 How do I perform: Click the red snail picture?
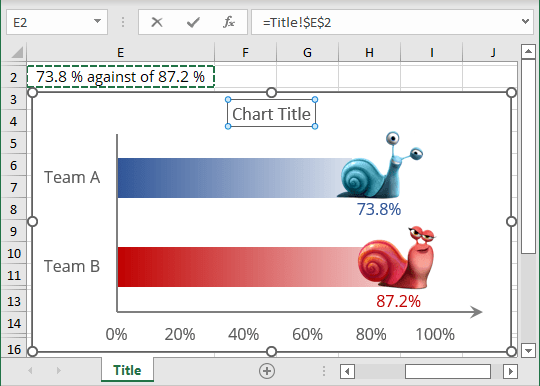click(396, 258)
